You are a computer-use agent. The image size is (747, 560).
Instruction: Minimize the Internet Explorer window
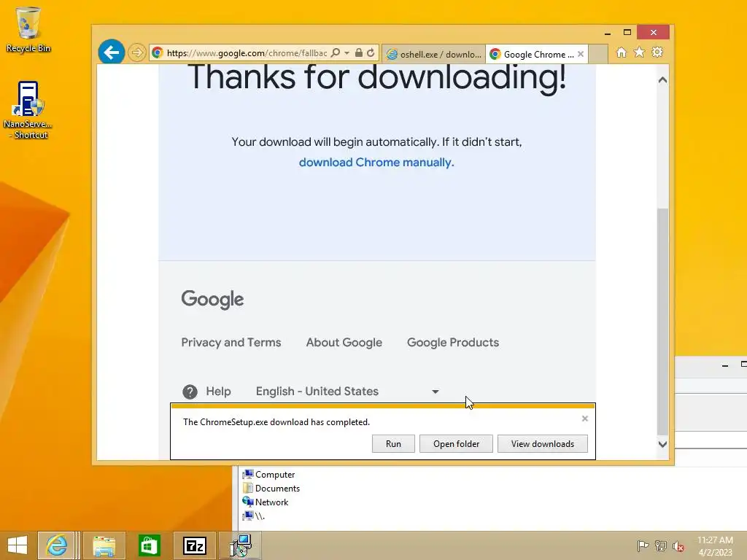pyautogui.click(x=608, y=33)
